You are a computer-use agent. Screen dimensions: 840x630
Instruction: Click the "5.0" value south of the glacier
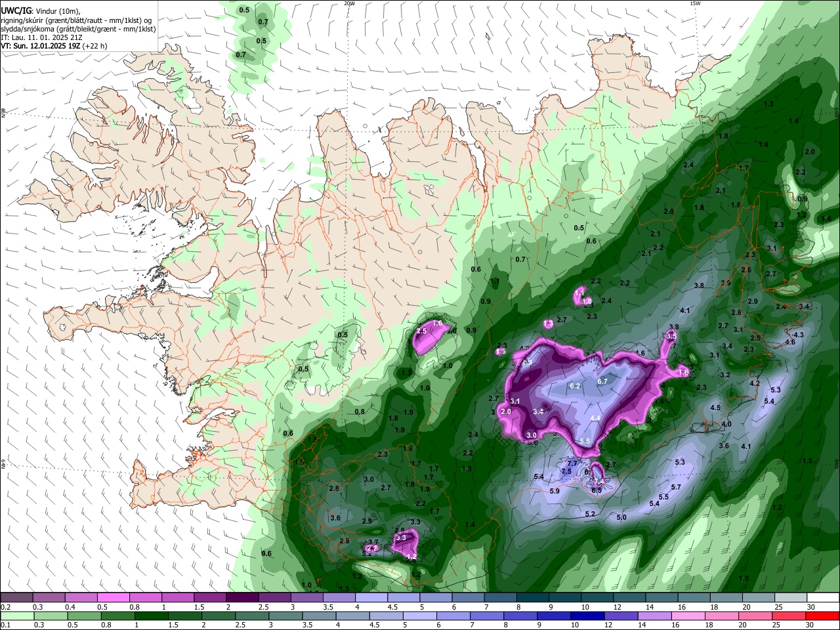(621, 517)
